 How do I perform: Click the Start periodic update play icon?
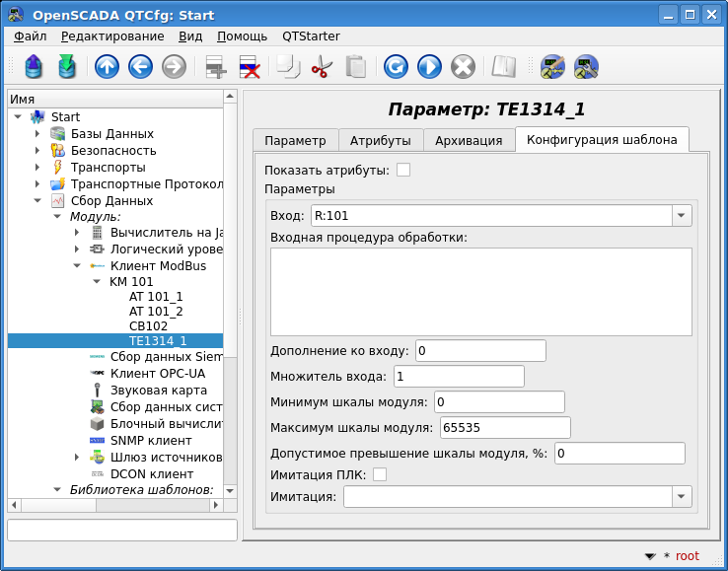(429, 66)
